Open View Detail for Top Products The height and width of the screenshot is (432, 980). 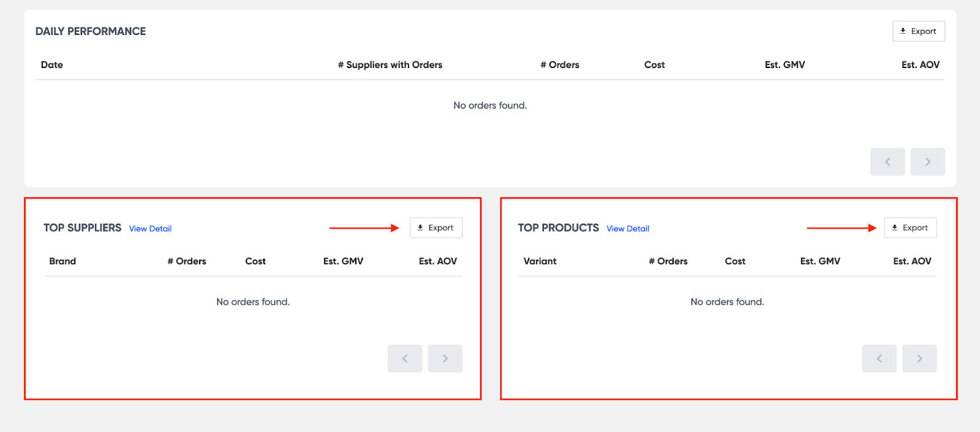tap(628, 229)
